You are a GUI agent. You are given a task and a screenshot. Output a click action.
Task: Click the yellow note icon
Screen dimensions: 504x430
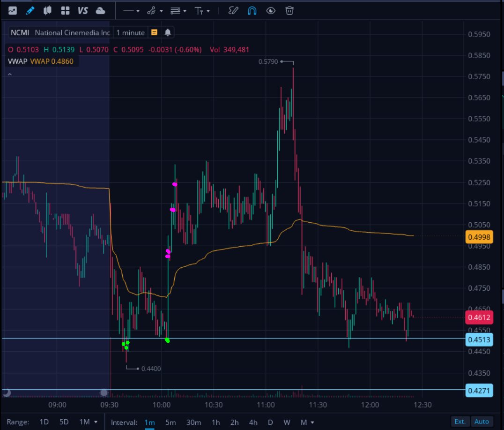(154, 32)
